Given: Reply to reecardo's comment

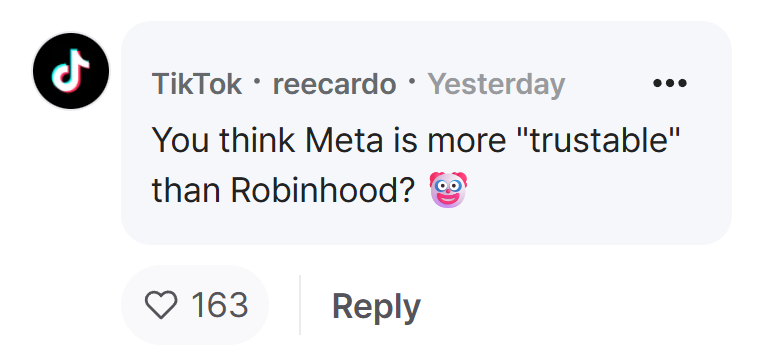Looking at the screenshot, I should [376, 306].
